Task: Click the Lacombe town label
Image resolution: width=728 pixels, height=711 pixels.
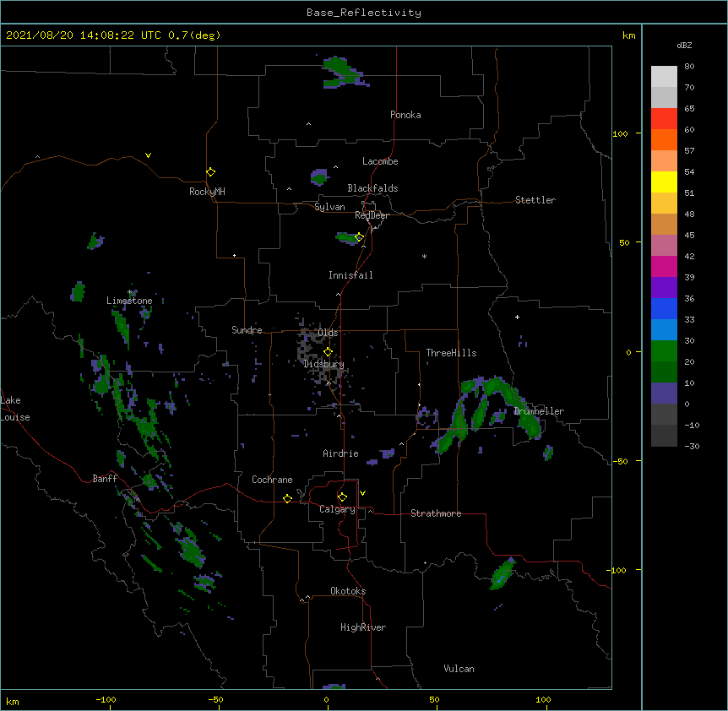Action: 380,161
